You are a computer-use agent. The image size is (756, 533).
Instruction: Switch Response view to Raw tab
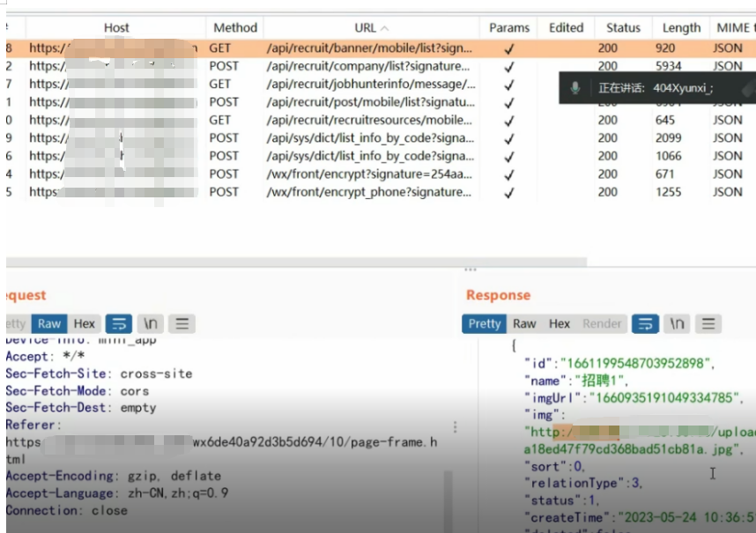[x=524, y=323]
